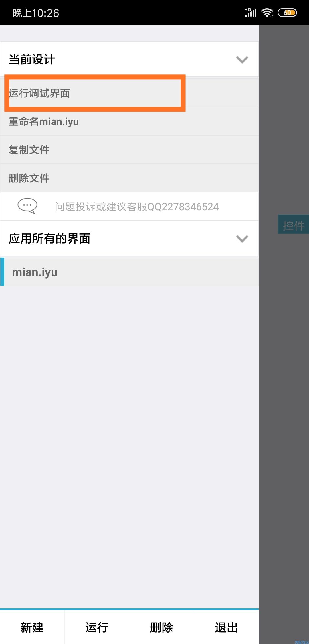The width and height of the screenshot is (309, 644).
Task: Tap the Wi-Fi status icon
Action: click(267, 13)
